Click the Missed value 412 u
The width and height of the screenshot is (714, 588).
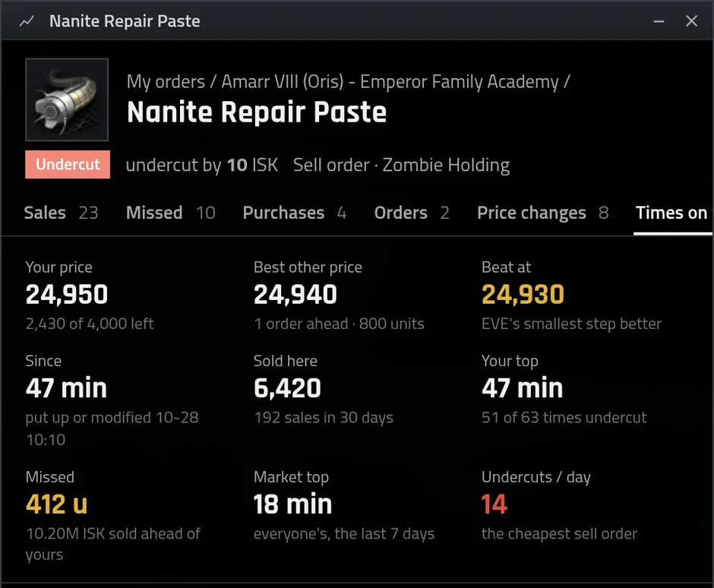click(x=56, y=504)
